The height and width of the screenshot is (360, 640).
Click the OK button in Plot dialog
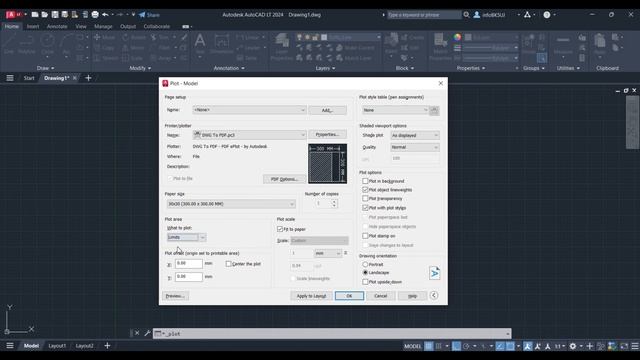[349, 296]
